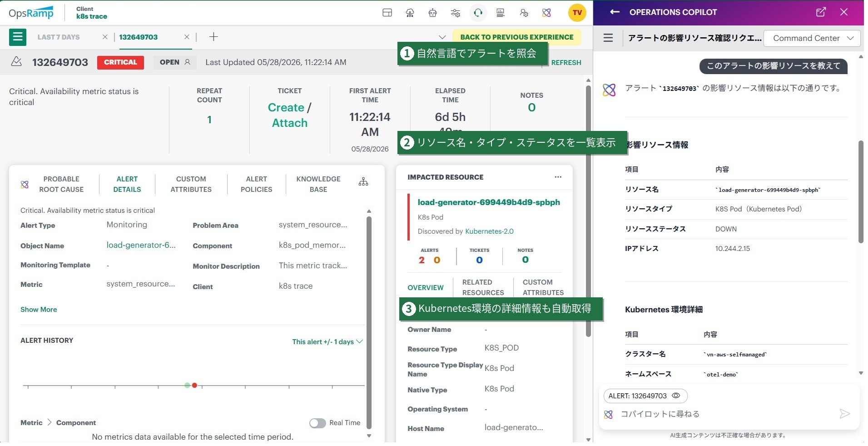This screenshot has height=446, width=868.
Task: Expand 'This alert +/- 1 days' dropdown
Action: [327, 341]
